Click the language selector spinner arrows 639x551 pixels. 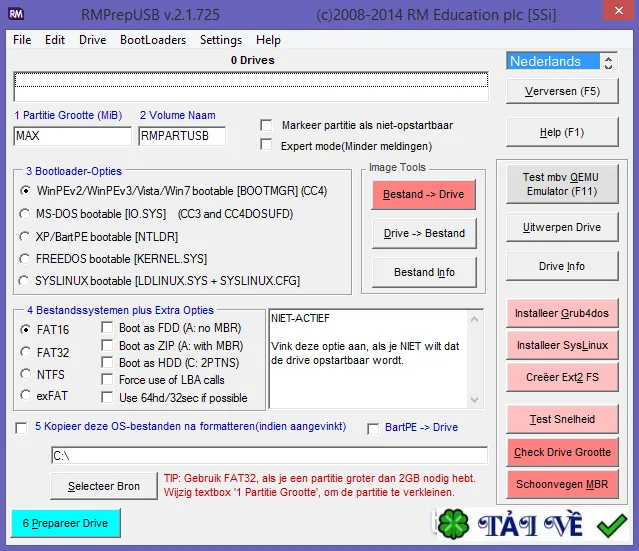click(x=608, y=62)
